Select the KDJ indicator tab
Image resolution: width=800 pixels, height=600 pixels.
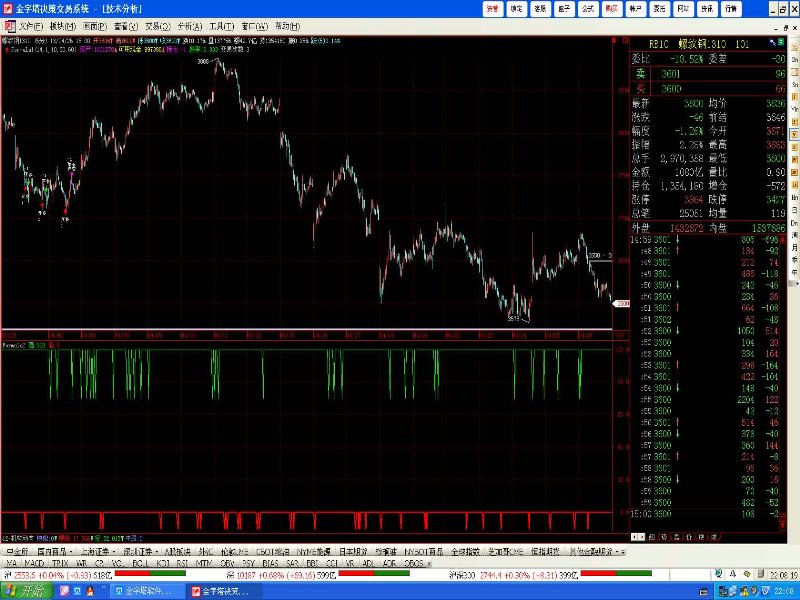point(163,563)
